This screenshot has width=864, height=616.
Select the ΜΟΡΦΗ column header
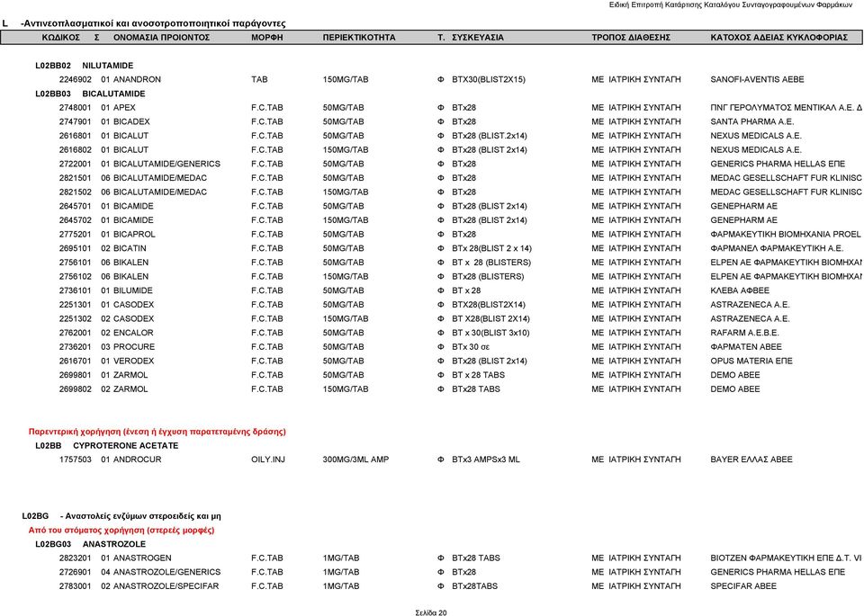(266, 38)
